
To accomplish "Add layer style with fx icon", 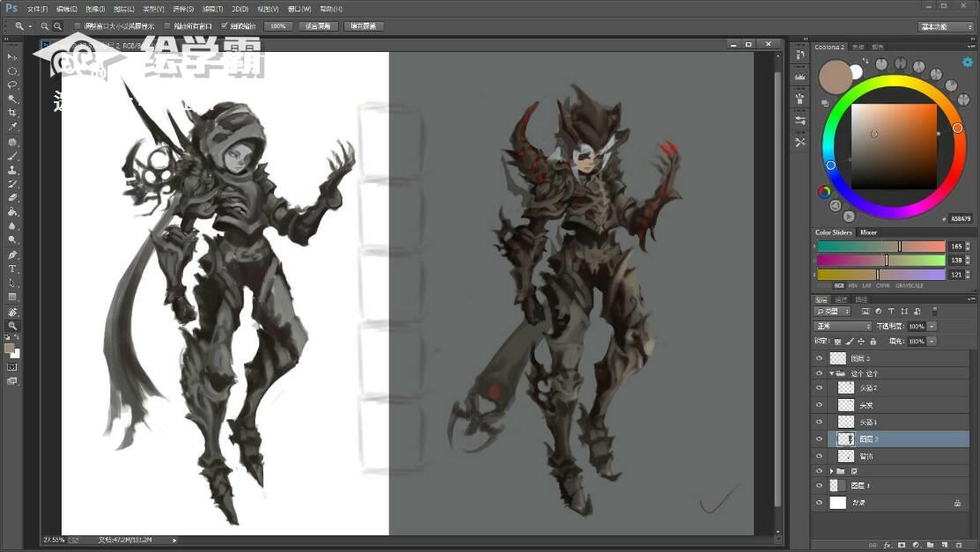I will 887,545.
